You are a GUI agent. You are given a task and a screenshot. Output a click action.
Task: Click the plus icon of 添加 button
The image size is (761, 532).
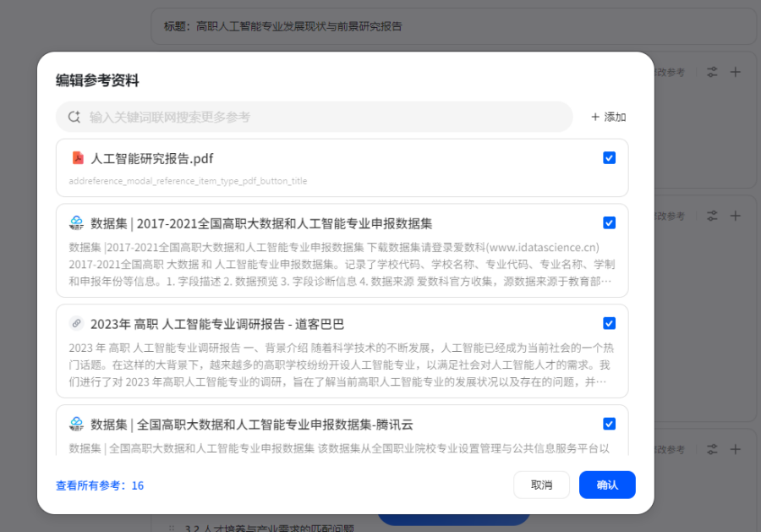[595, 117]
